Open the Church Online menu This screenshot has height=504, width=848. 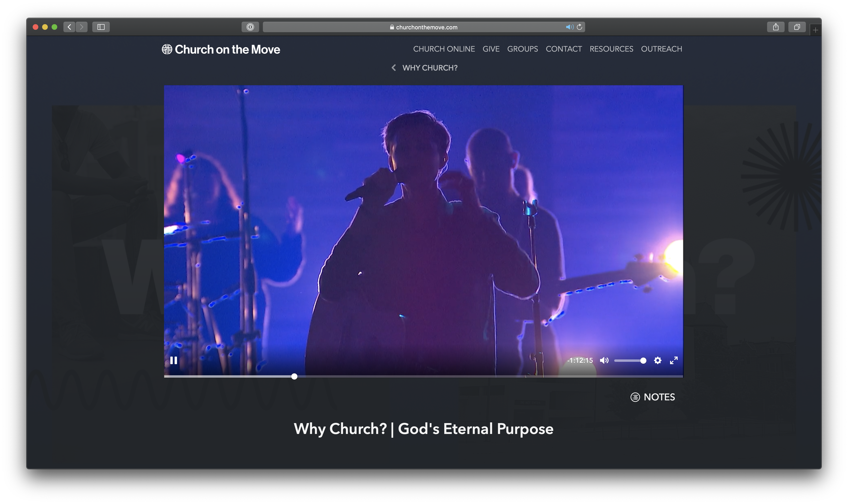click(x=444, y=49)
